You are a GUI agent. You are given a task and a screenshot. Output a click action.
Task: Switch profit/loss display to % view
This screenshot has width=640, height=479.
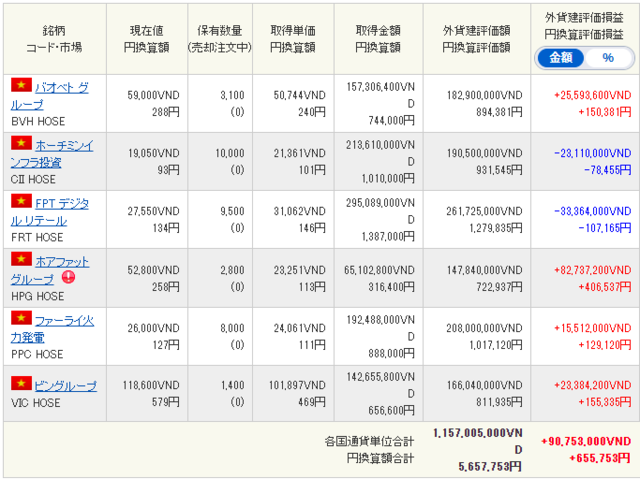[607, 58]
